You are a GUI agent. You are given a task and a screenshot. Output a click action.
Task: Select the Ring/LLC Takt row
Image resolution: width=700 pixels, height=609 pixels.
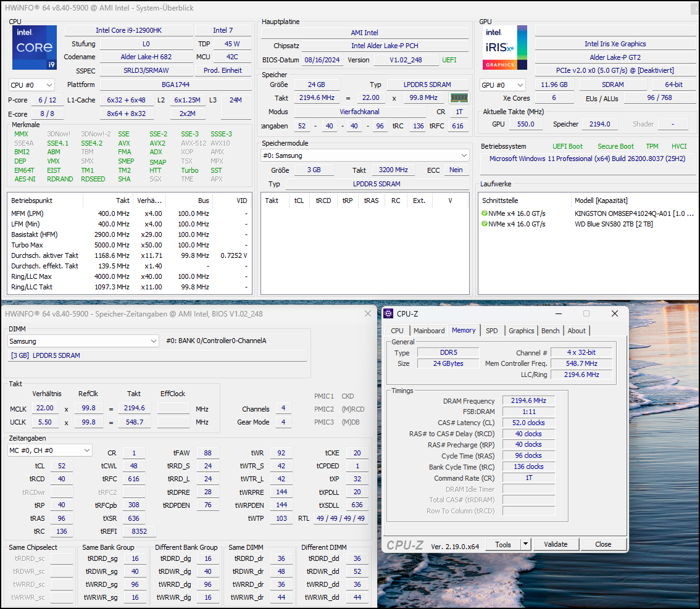[x=130, y=287]
